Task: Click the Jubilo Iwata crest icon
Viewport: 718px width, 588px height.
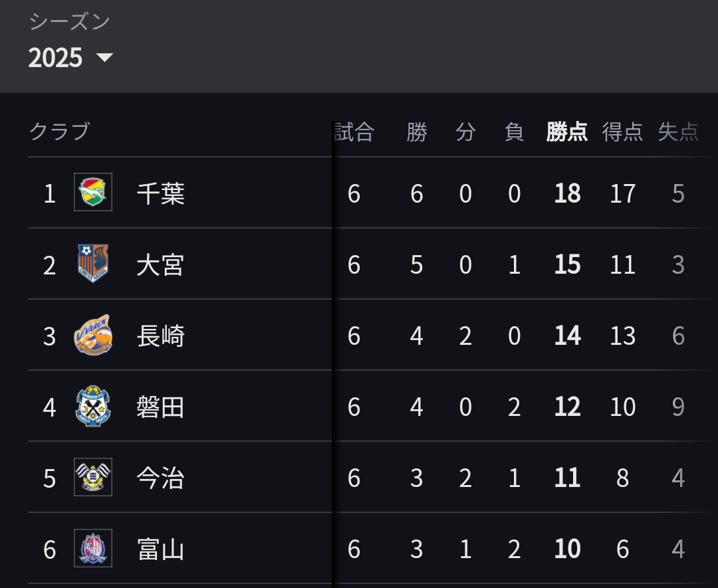Action: click(x=93, y=406)
